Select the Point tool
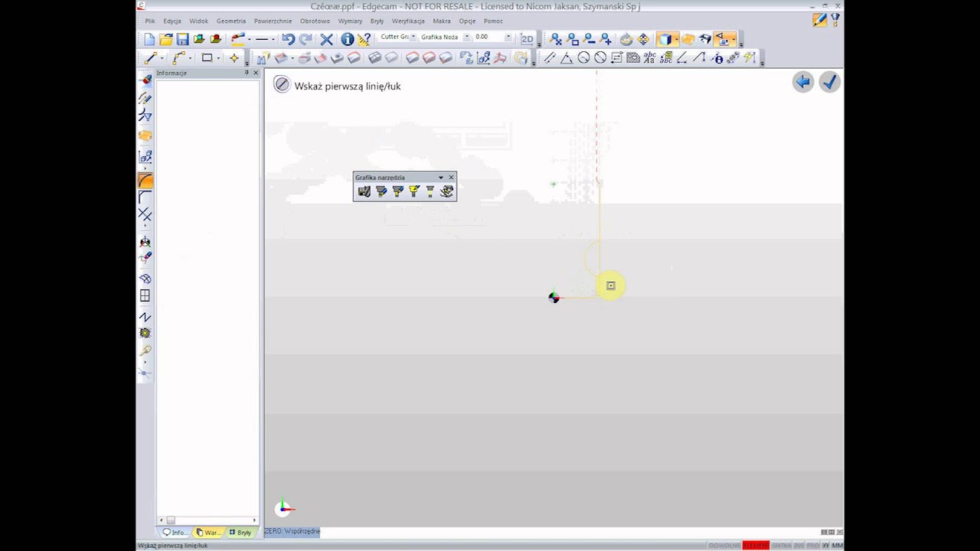 click(x=234, y=58)
